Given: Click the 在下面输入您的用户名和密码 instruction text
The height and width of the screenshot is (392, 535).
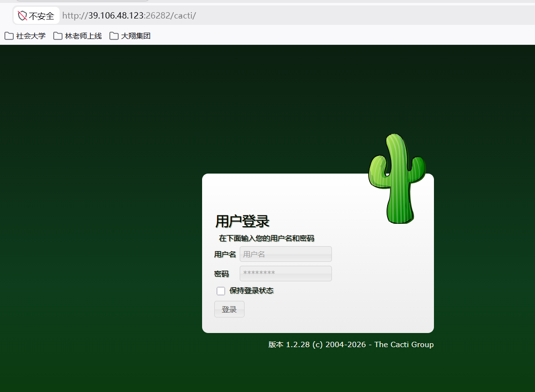Looking at the screenshot, I should point(267,238).
